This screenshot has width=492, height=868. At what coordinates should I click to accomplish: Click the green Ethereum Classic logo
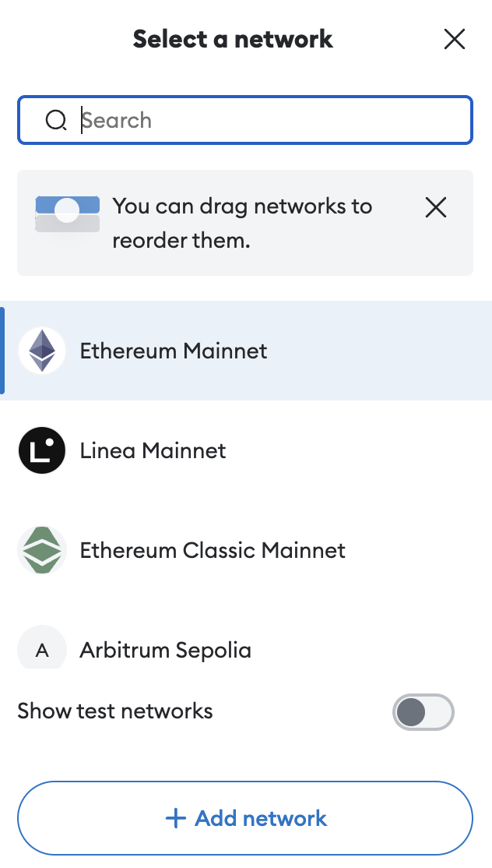[42, 550]
